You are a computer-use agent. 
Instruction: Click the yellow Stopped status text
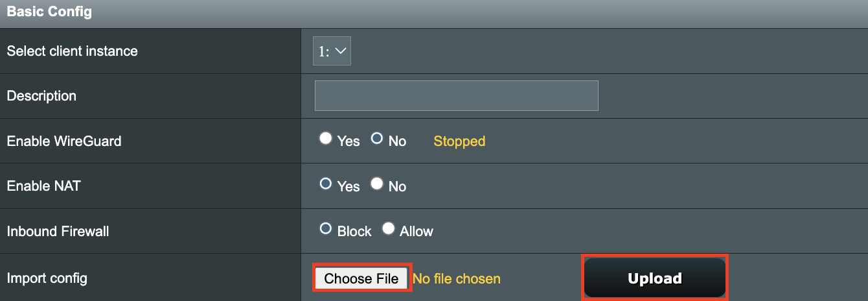click(x=459, y=141)
